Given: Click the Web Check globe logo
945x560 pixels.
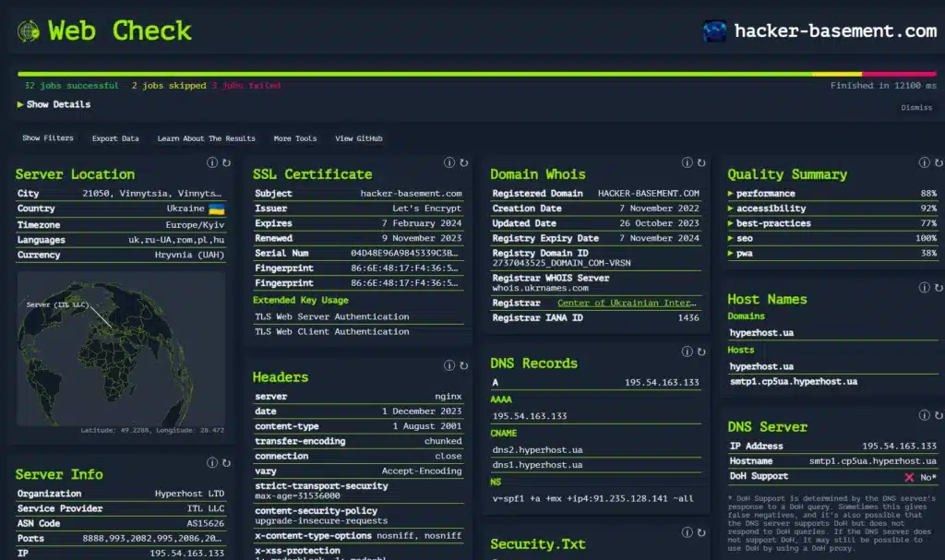Looking at the screenshot, I should 28,30.
